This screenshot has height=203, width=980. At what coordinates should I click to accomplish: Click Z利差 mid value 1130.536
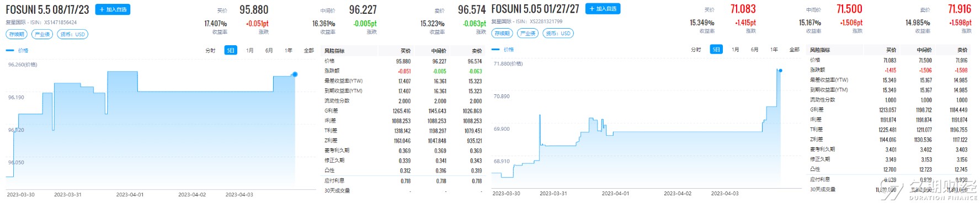click(923, 140)
